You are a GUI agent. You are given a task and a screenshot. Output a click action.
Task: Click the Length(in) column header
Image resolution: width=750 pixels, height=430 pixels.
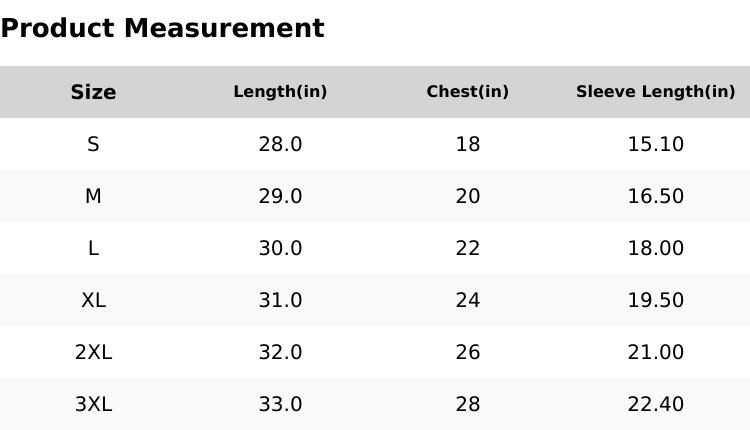click(280, 92)
